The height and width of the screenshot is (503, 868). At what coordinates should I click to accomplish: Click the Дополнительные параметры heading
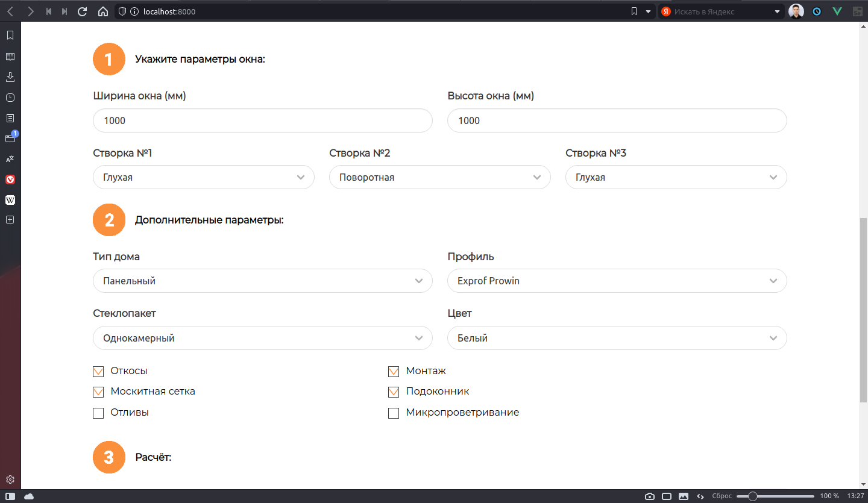pos(209,220)
